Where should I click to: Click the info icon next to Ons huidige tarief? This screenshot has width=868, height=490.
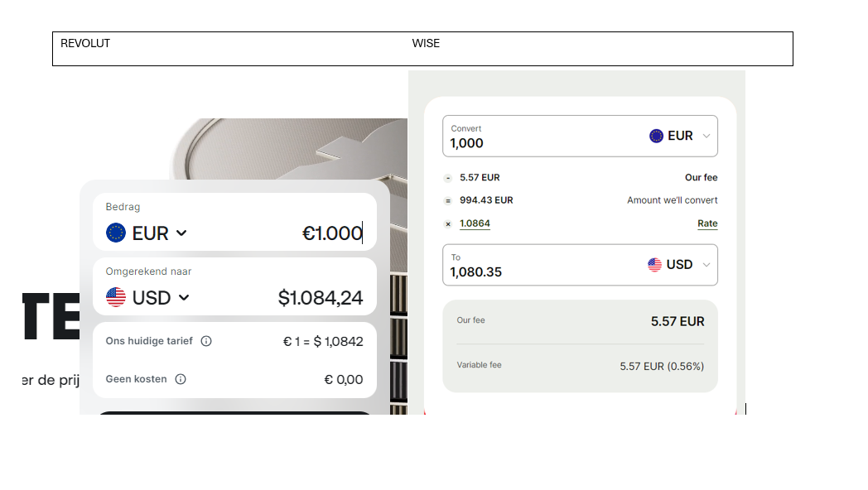(x=206, y=341)
